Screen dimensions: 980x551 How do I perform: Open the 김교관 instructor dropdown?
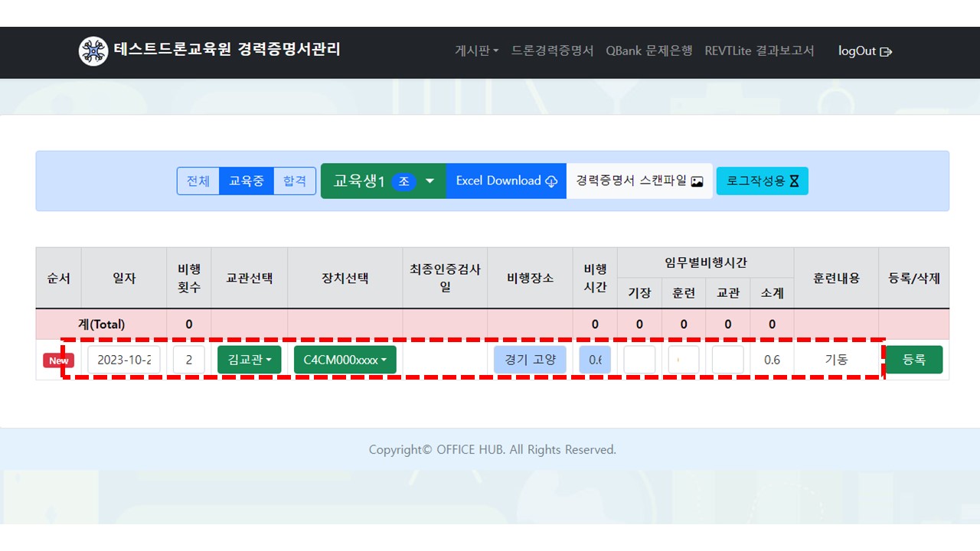(x=250, y=360)
